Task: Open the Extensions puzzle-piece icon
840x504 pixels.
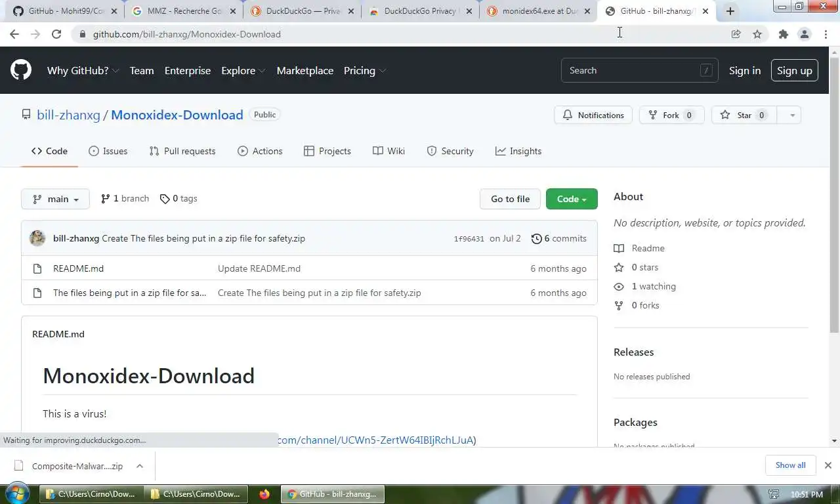Action: point(783,34)
